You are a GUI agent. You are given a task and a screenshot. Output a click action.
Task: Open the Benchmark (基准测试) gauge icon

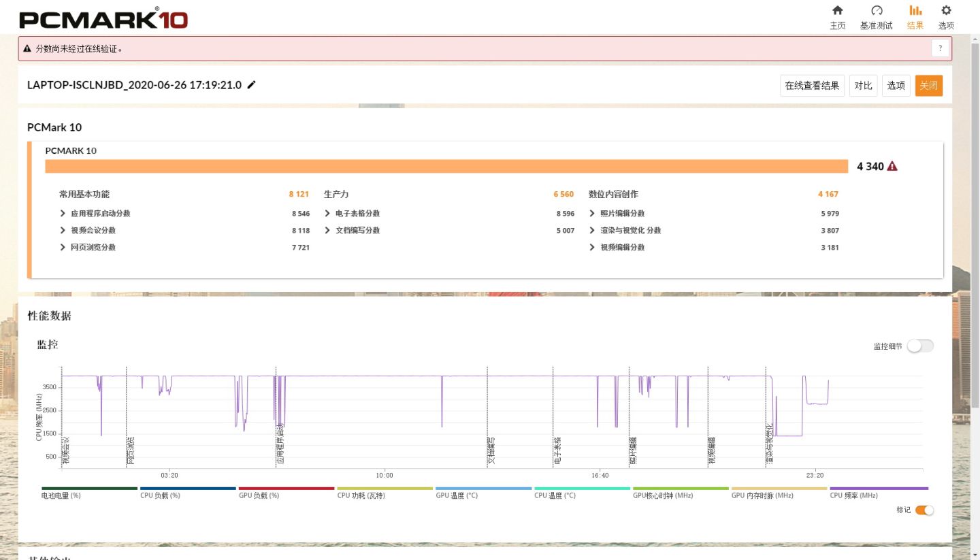click(x=876, y=11)
